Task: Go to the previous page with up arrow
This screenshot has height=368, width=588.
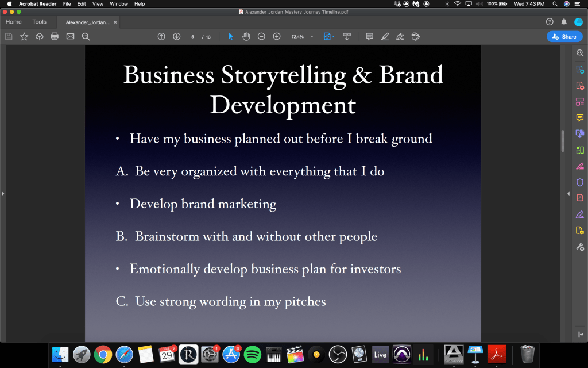Action: [x=161, y=37]
